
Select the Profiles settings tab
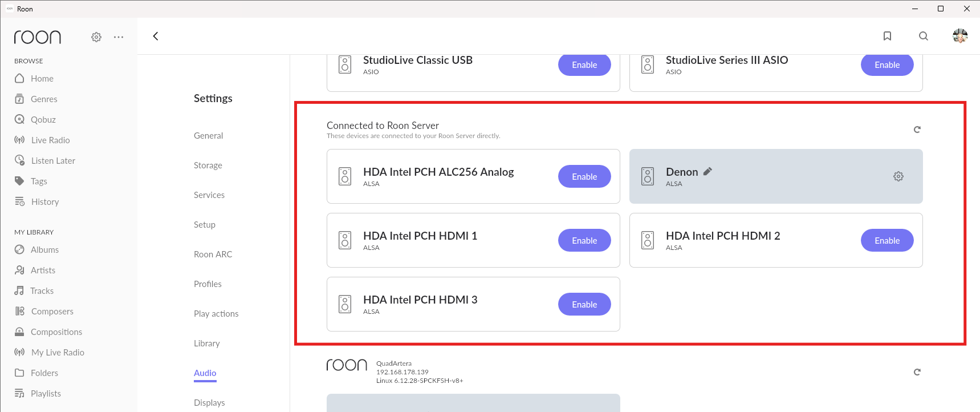pos(208,284)
